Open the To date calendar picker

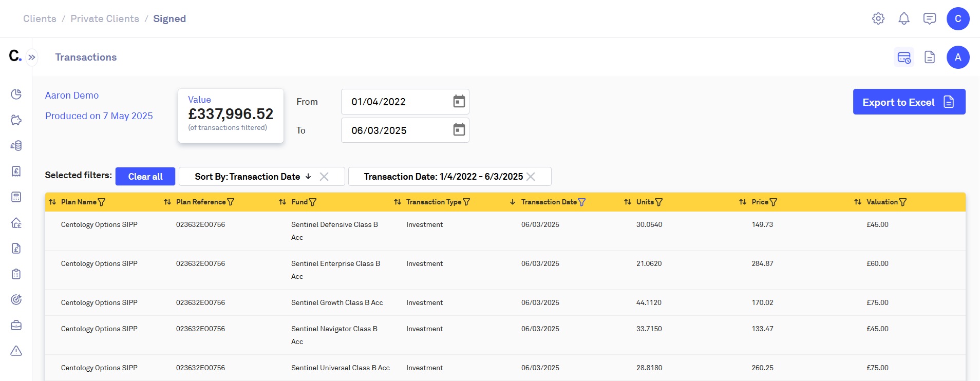point(459,130)
